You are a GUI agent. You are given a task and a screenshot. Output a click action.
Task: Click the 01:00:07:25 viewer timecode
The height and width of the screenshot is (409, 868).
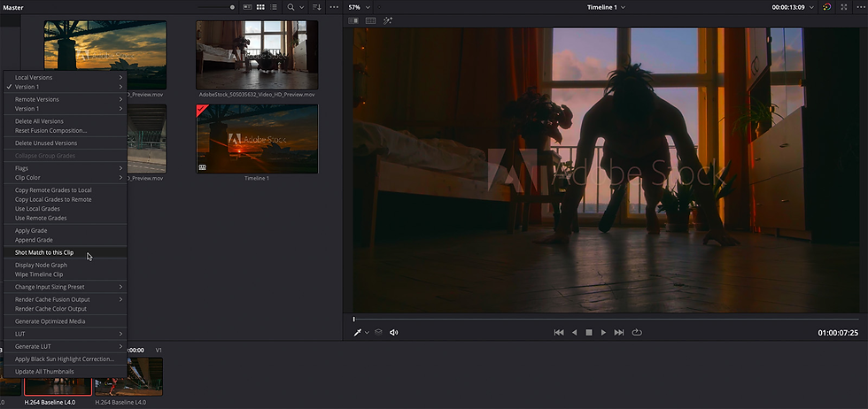pyautogui.click(x=838, y=333)
